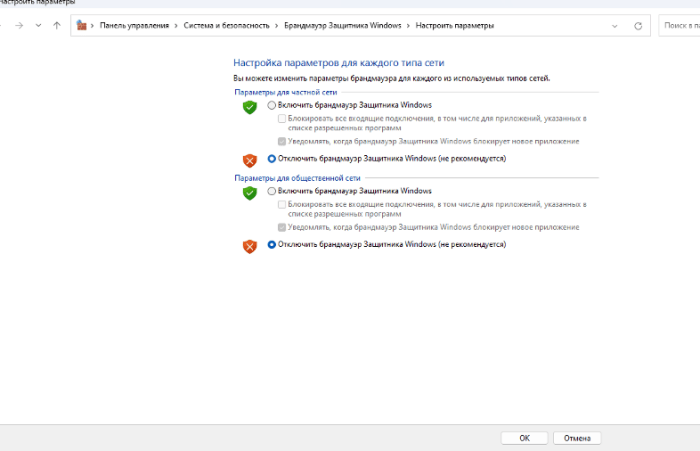The height and width of the screenshot is (451, 700).
Task: Click green shield icon under public network
Action: pyautogui.click(x=250, y=193)
